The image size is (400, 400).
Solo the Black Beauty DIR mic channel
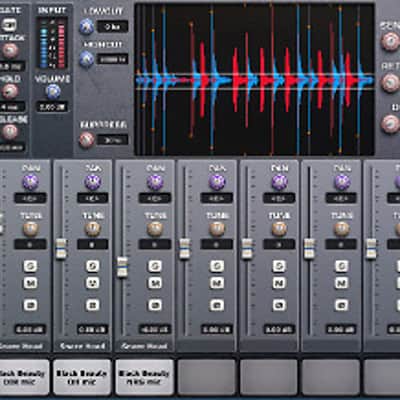click(x=30, y=266)
